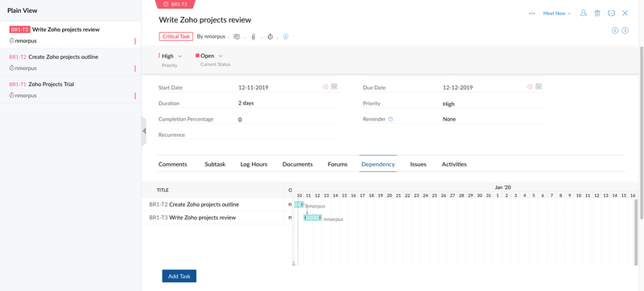
Task: Click the follower/user icon in header
Action: click(x=583, y=13)
